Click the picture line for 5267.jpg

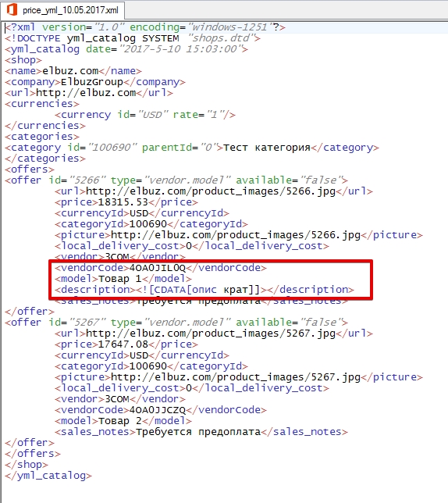click(x=239, y=377)
